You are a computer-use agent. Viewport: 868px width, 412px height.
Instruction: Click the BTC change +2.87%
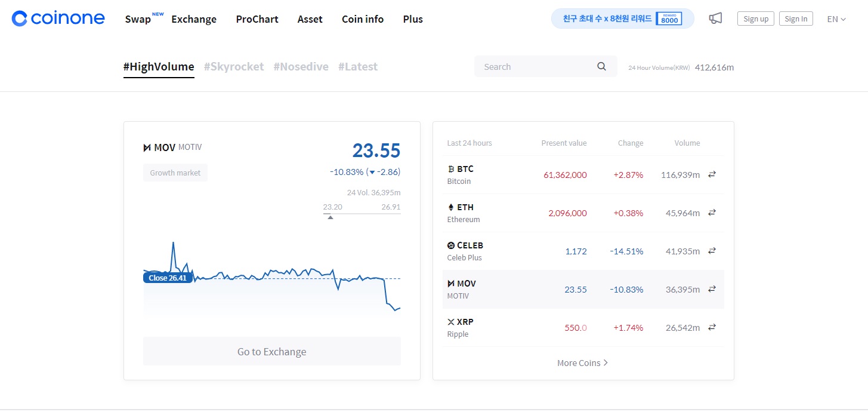pyautogui.click(x=628, y=174)
